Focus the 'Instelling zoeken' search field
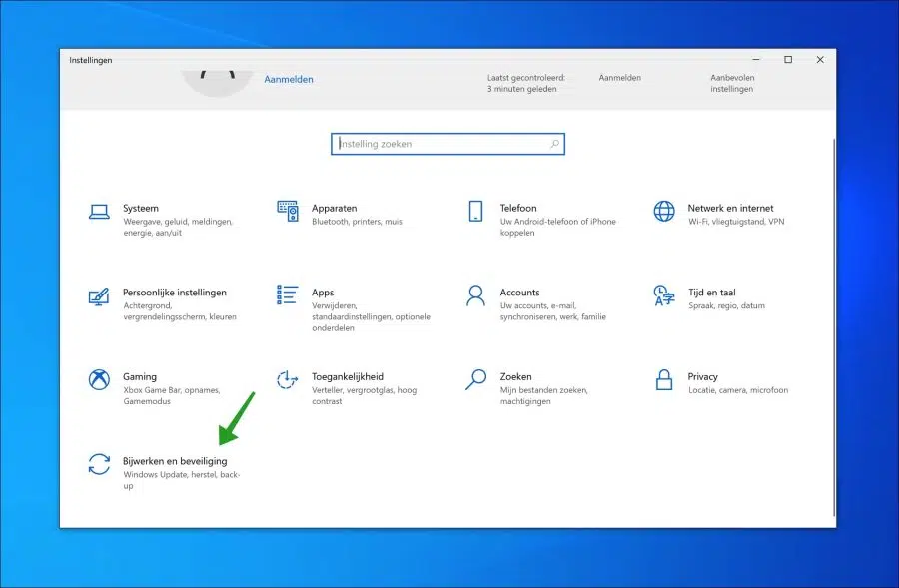This screenshot has width=899, height=588. pyautogui.click(x=448, y=144)
